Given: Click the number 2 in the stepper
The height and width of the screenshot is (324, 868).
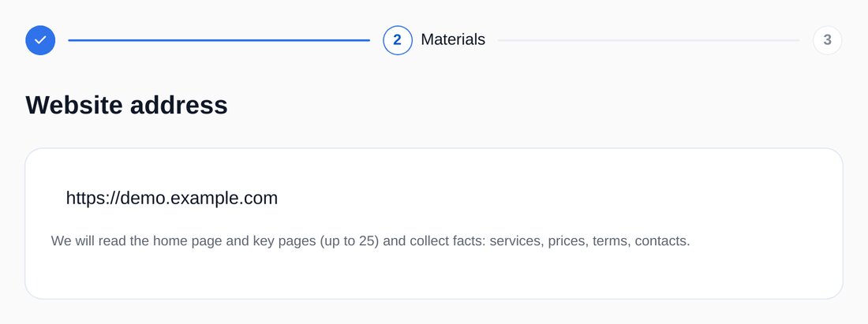Looking at the screenshot, I should pos(398,40).
